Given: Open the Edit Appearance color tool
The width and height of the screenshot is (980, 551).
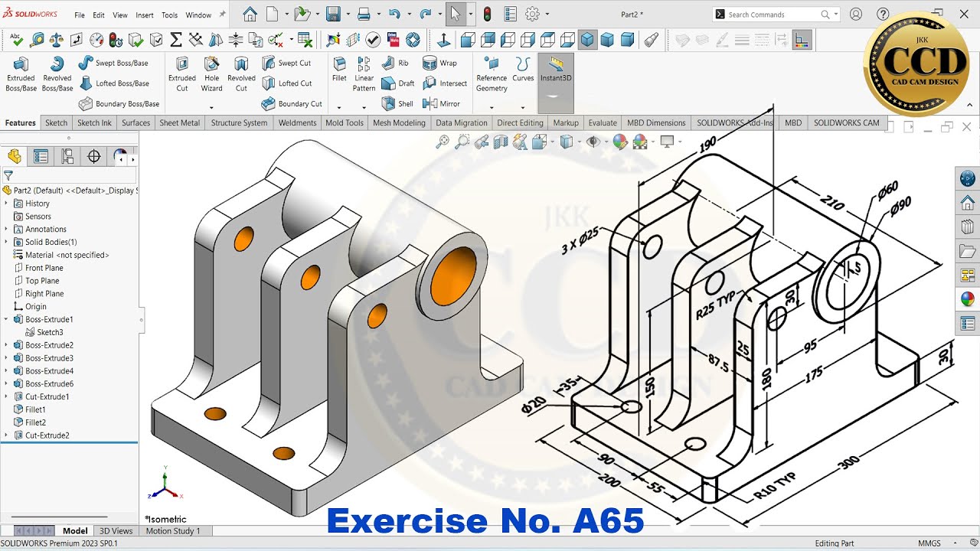Looking at the screenshot, I should 620,142.
